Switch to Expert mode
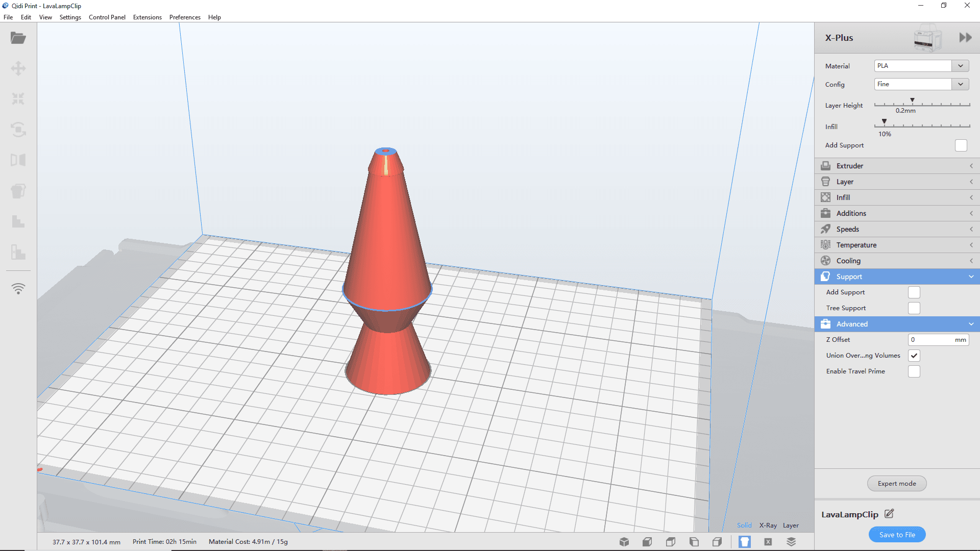 click(897, 484)
